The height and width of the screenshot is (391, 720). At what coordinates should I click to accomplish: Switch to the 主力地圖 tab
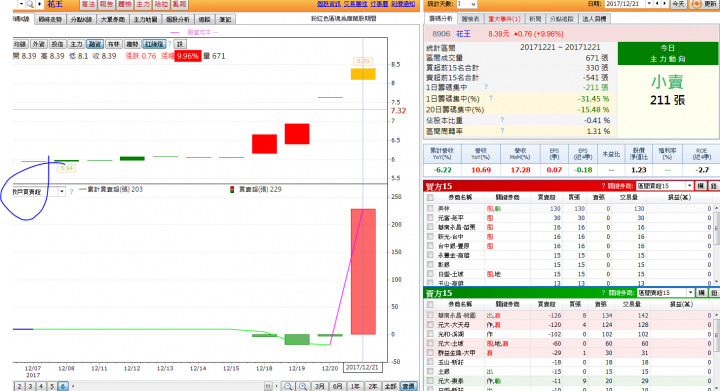tap(145, 19)
